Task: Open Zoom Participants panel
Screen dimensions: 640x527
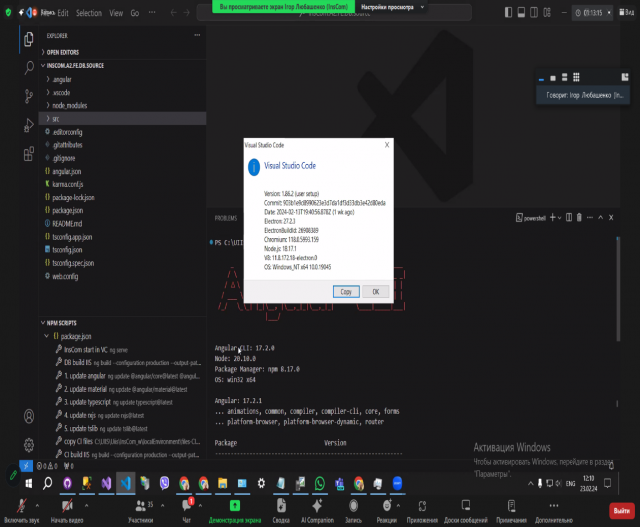Action: pos(141,510)
